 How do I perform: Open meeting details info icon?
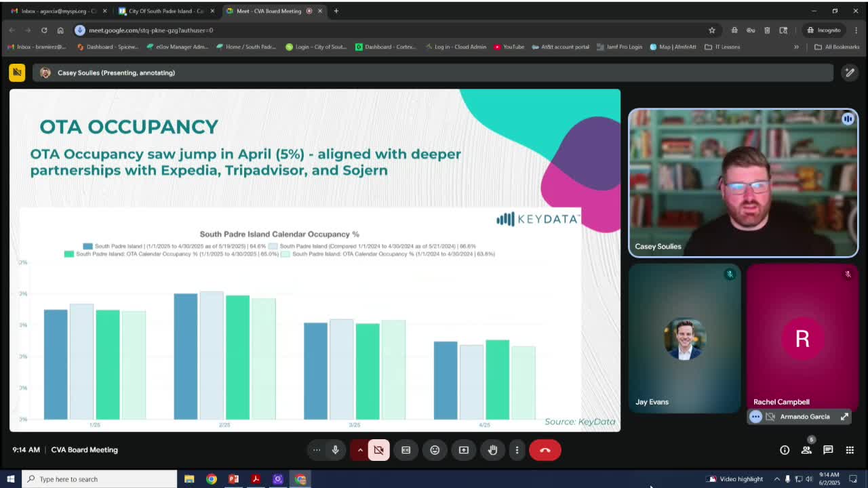tap(785, 450)
